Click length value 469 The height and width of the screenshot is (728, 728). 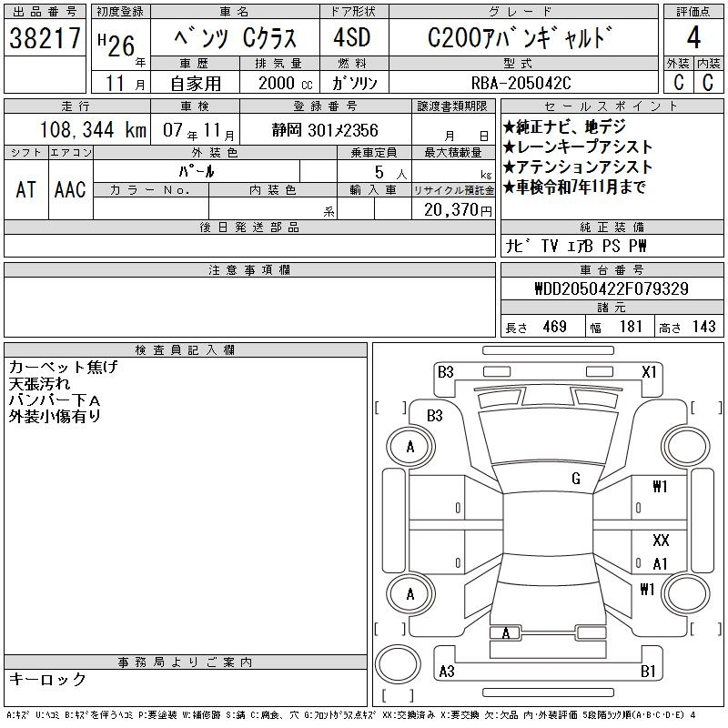[554, 327]
